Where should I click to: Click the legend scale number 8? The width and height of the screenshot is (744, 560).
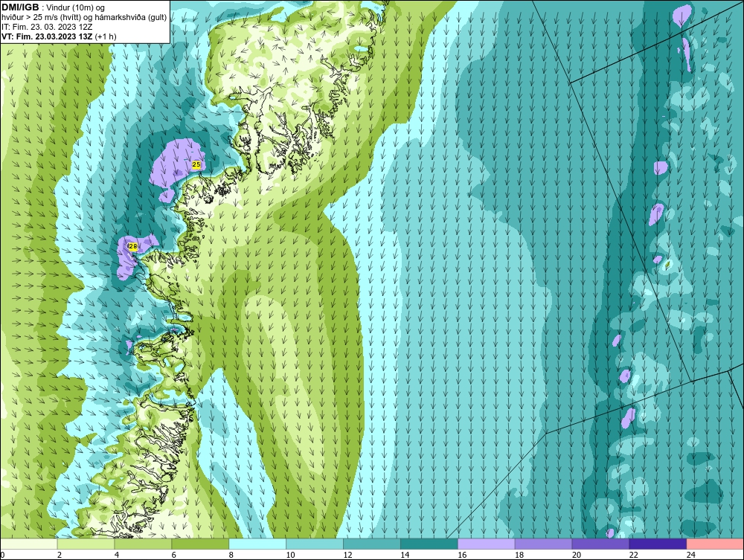coord(231,555)
